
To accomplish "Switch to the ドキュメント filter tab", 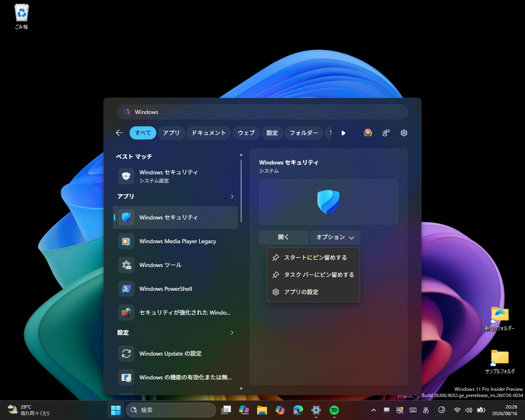I will [209, 133].
